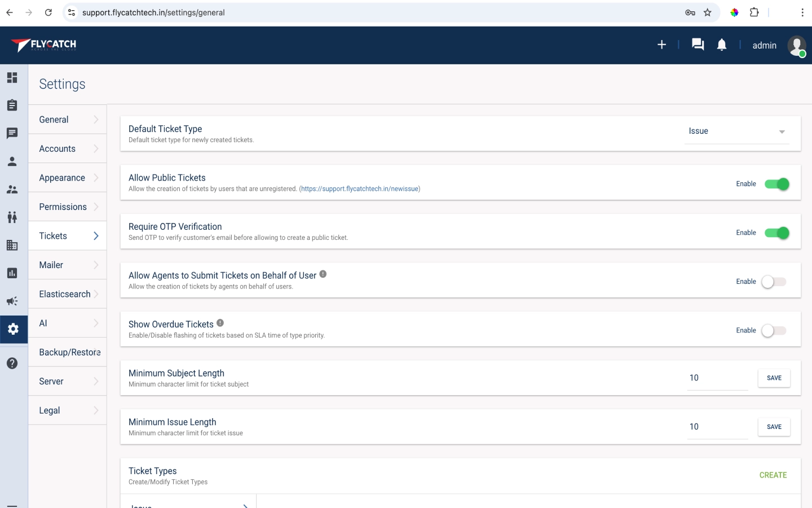Open the tickets clipboard icon in sidebar

(x=12, y=105)
